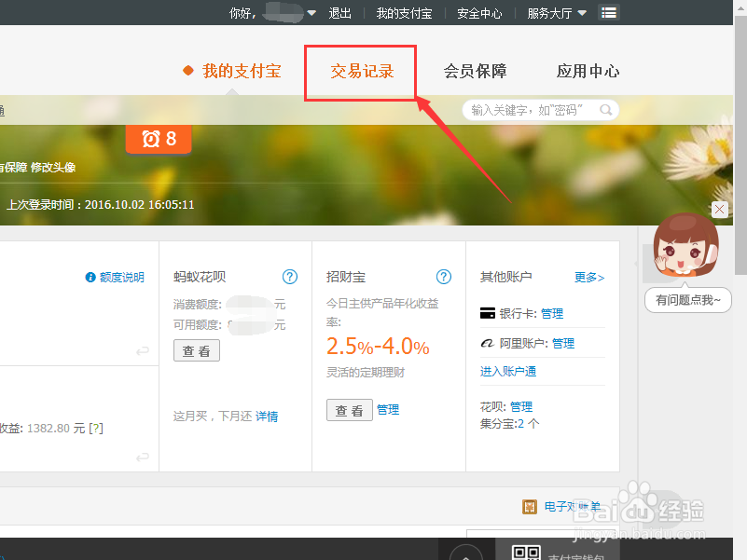Viewport: 747px width, 560px height.
Task: Open the 会员保障 tab
Action: click(x=475, y=72)
